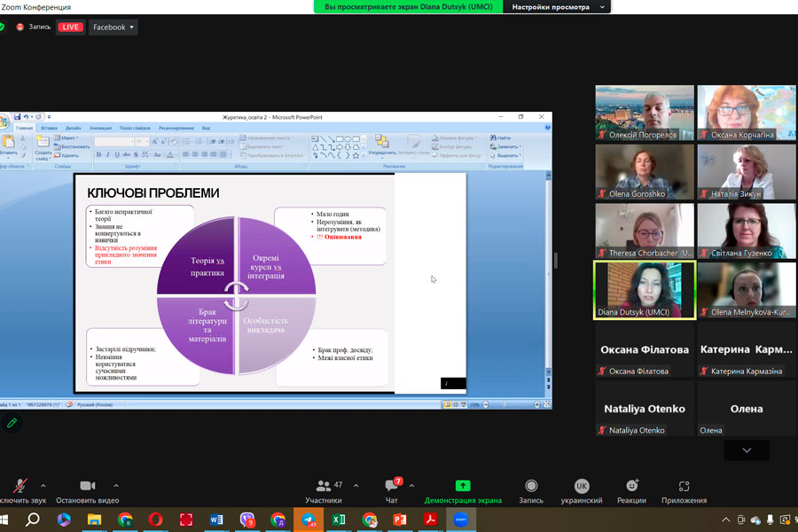
Task: Click the red LIVE indicator button
Action: tap(70, 27)
